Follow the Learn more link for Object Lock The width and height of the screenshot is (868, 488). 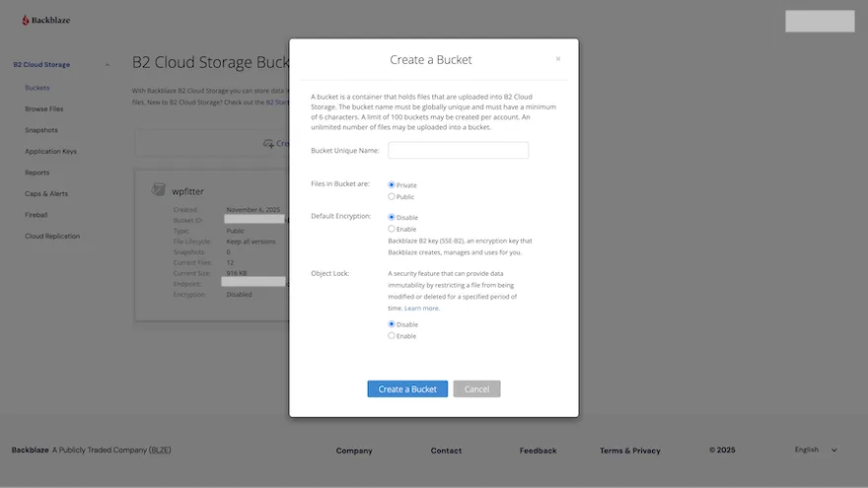click(x=422, y=309)
